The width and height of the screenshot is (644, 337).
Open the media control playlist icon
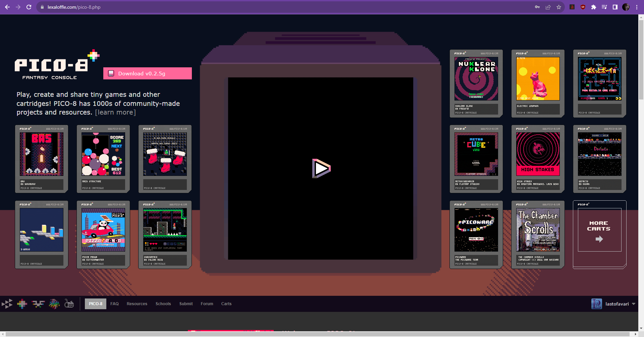coord(604,7)
